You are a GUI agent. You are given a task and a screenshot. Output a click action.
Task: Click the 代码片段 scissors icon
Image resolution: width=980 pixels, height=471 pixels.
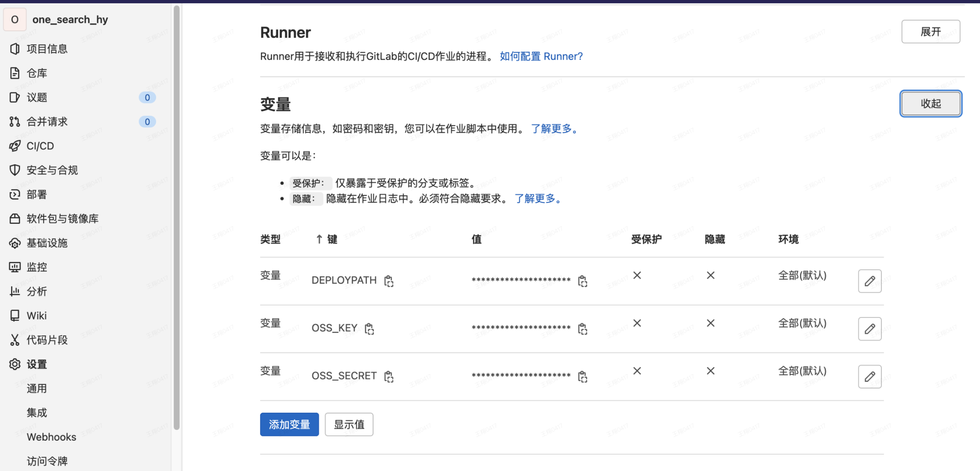tap(15, 340)
